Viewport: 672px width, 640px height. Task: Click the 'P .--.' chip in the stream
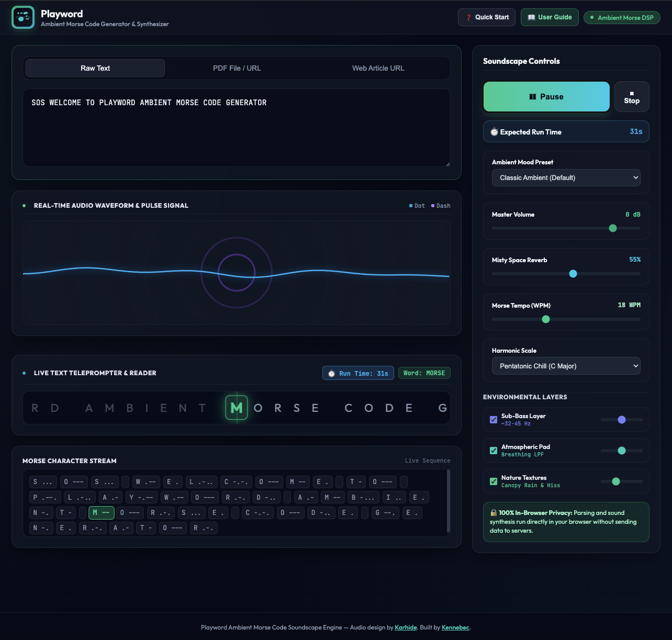pyautogui.click(x=46, y=497)
